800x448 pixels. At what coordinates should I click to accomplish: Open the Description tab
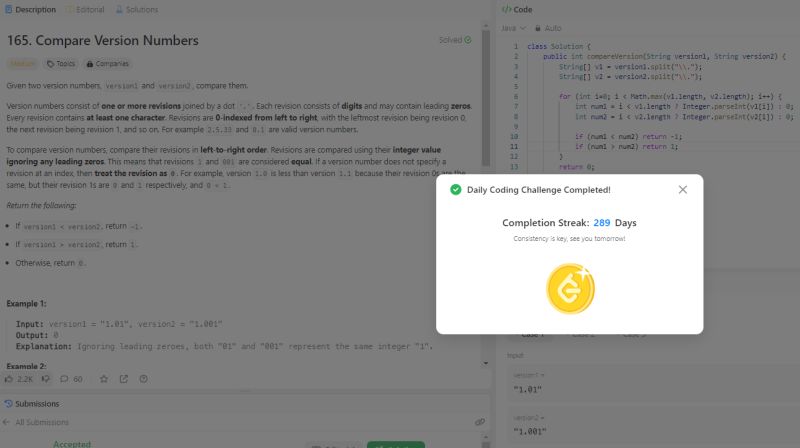[31, 10]
